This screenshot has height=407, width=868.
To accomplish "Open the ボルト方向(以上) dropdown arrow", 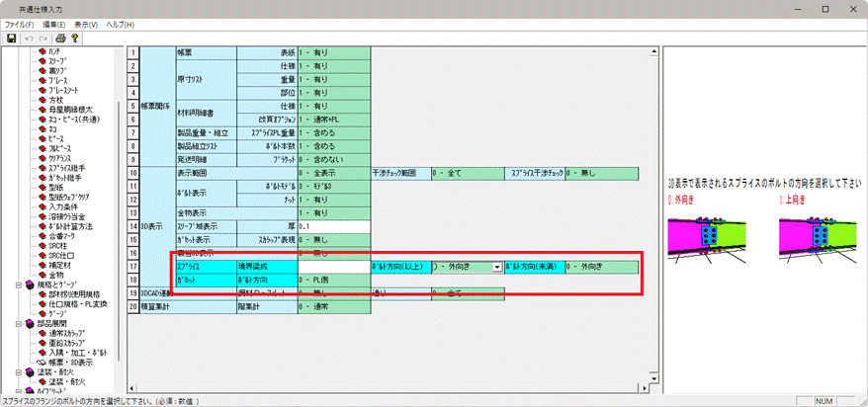I will pyautogui.click(x=496, y=267).
